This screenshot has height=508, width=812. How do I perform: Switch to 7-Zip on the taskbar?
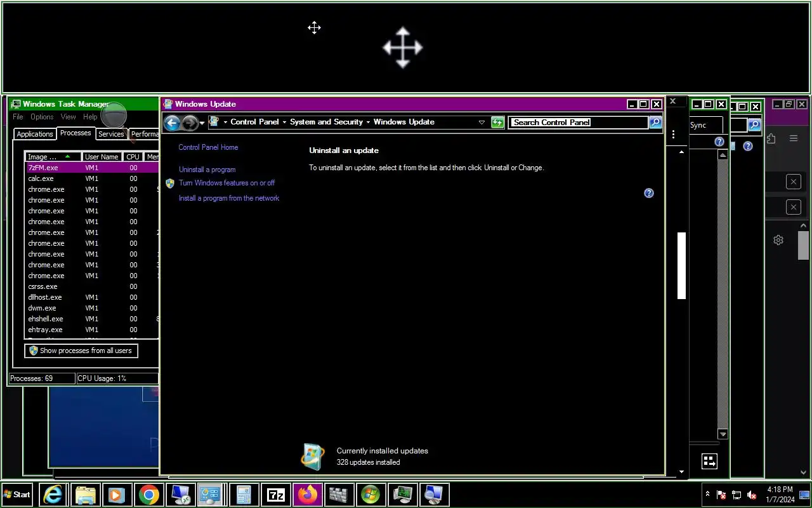pos(275,495)
